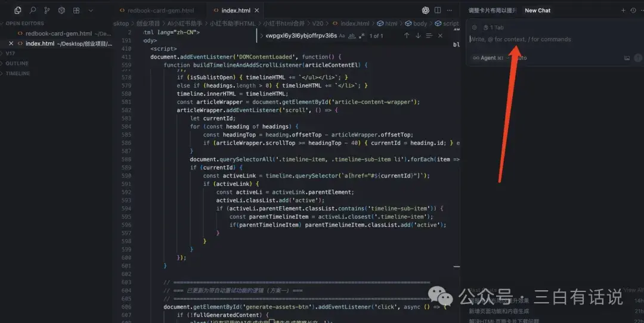This screenshot has height=323, width=644.
Task: Open past chat 新增页面功能和内容生成
Action: [499, 311]
